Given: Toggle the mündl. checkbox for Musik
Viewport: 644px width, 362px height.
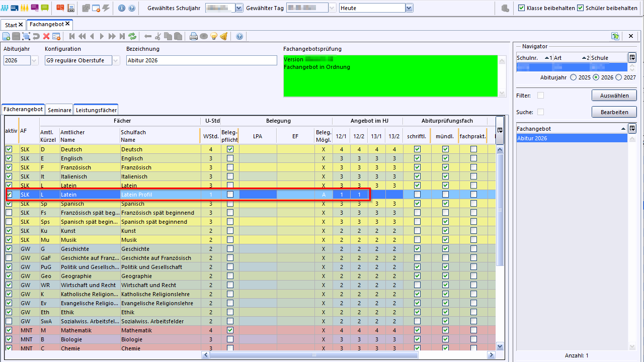Looking at the screenshot, I should (445, 240).
